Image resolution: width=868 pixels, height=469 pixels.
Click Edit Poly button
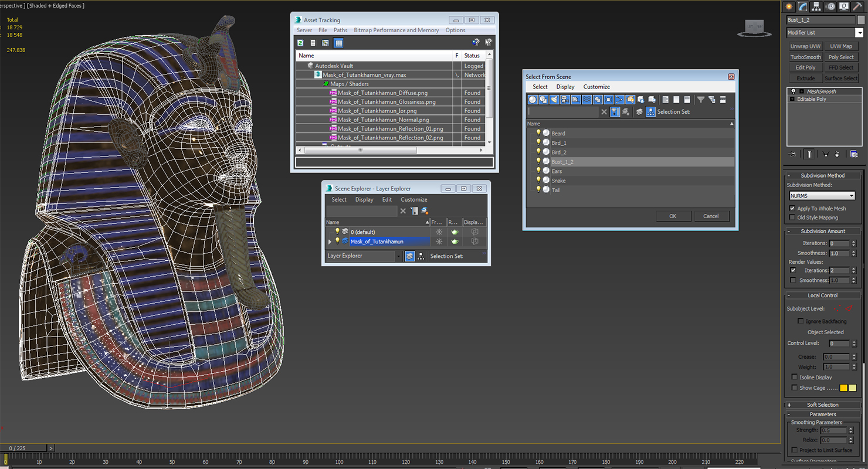coord(805,68)
